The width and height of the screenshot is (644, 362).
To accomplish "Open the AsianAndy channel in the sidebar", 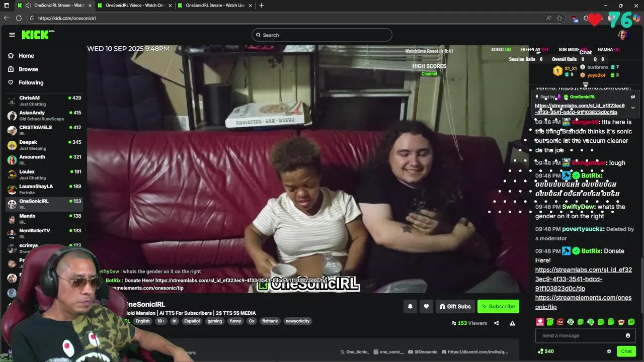I will 44,115.
